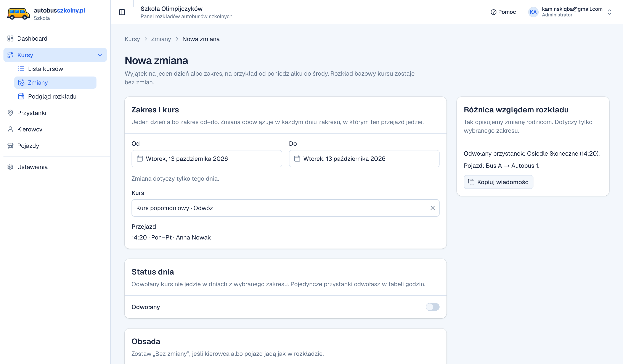Click the '14:20 · Pon–Pt · Anna Nowak' text
This screenshot has height=364, width=623.
click(171, 237)
